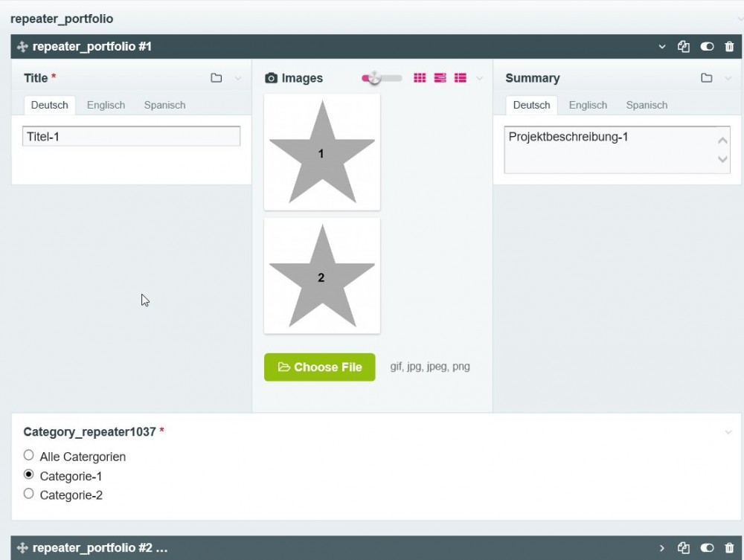Click trash icon on repeater_portfolio #2

(x=729, y=548)
